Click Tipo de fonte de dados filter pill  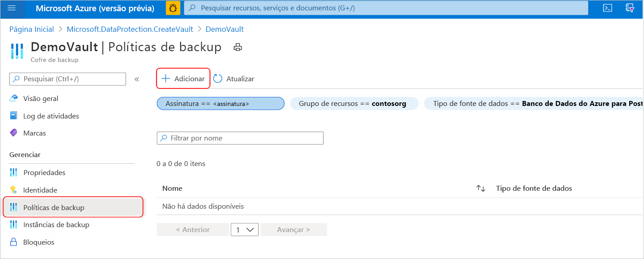pos(534,104)
